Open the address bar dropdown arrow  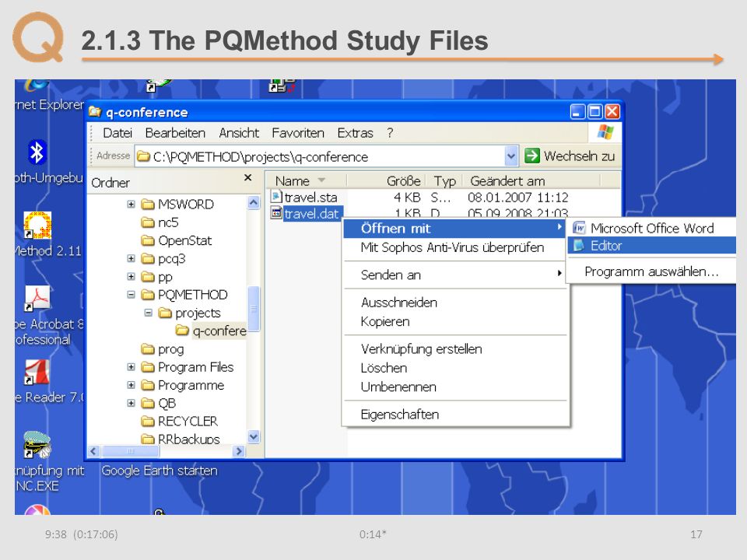click(511, 156)
